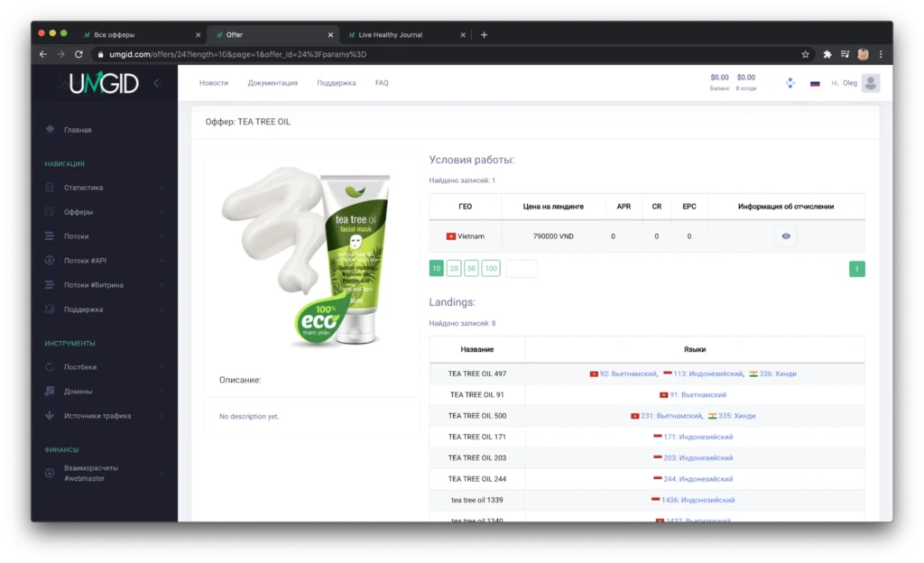Viewport: 924px width, 563px height.
Task: Collapse the sidebar with the chevron arrow
Action: tap(157, 83)
